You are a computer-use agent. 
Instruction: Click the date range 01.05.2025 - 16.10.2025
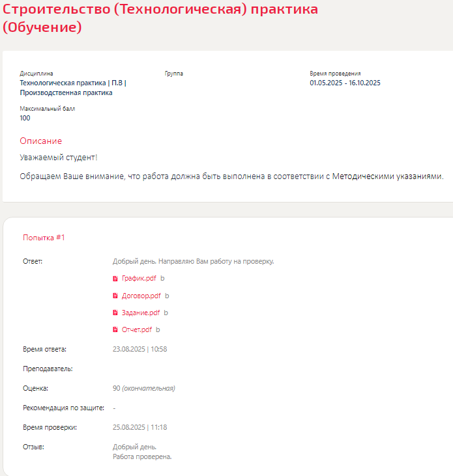pos(345,83)
